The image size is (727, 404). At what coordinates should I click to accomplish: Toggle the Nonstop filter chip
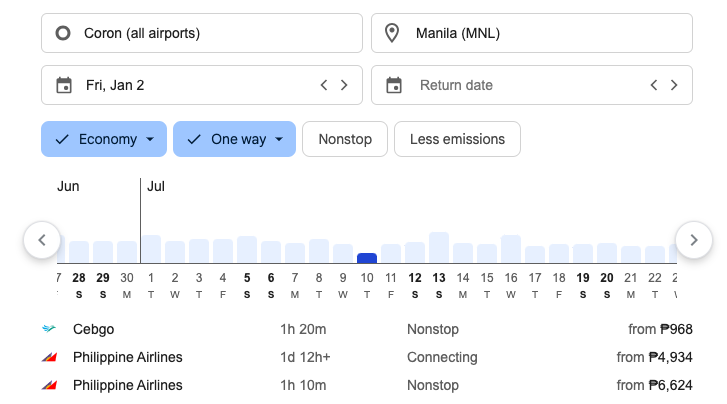coord(345,139)
